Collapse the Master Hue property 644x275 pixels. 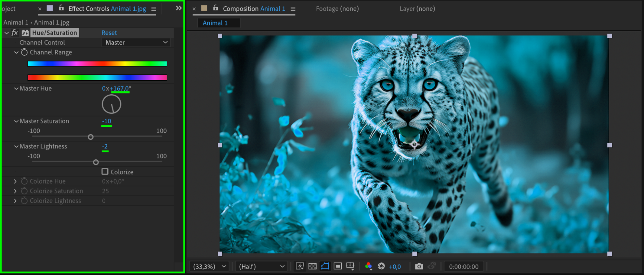tap(16, 89)
